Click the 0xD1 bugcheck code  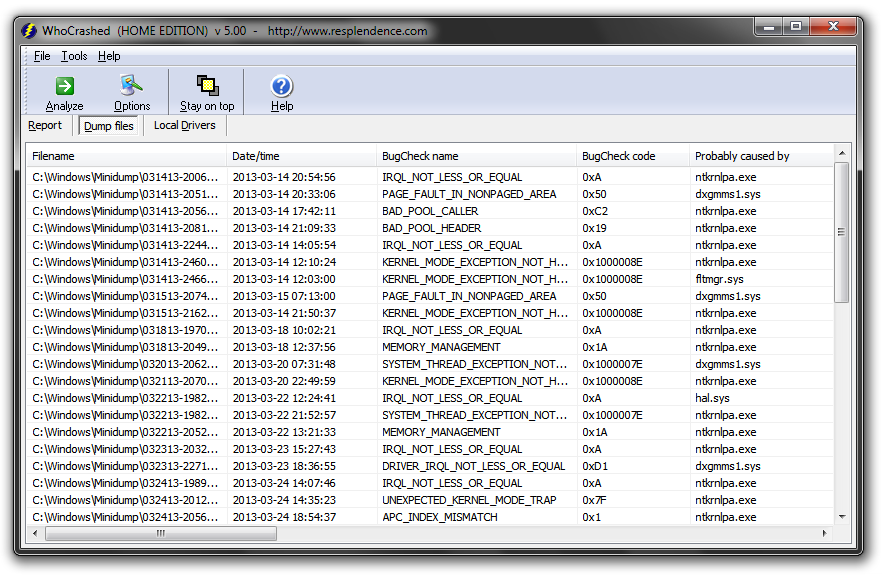(595, 466)
